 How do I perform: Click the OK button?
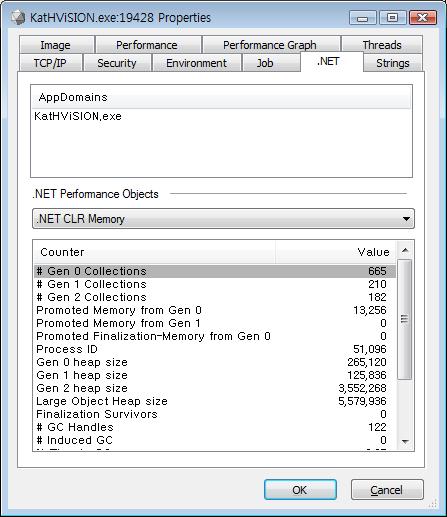tap(300, 490)
